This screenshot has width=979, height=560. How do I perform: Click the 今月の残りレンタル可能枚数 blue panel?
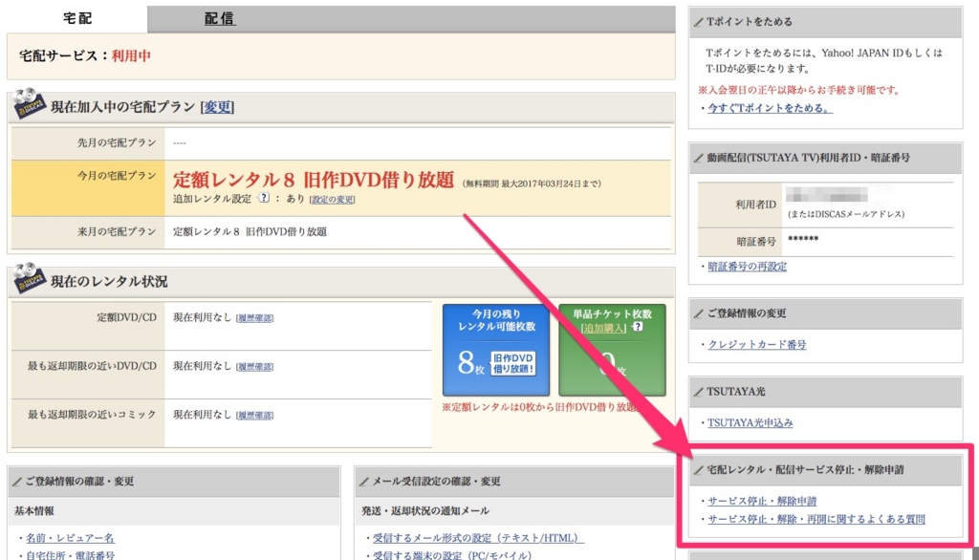click(496, 350)
